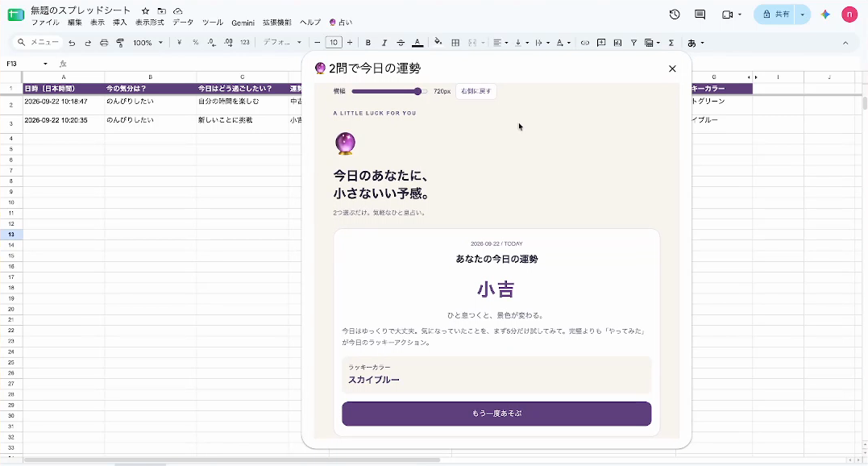
Task: Open the font family dropdown
Action: tap(282, 43)
